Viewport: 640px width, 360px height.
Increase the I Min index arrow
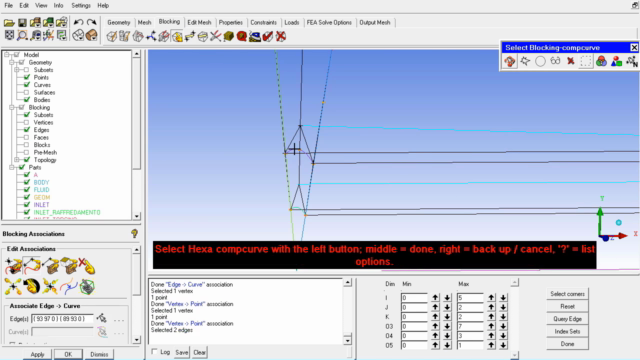pyautogui.click(x=435, y=298)
